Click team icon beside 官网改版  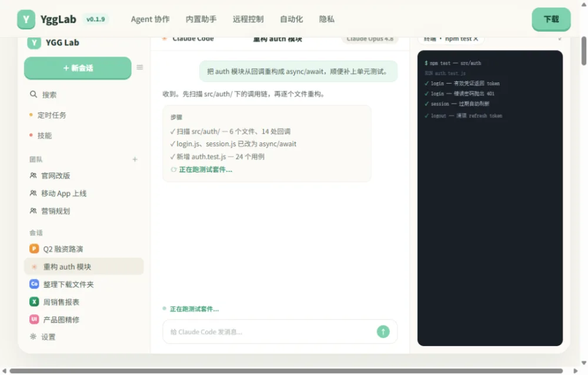click(x=33, y=175)
